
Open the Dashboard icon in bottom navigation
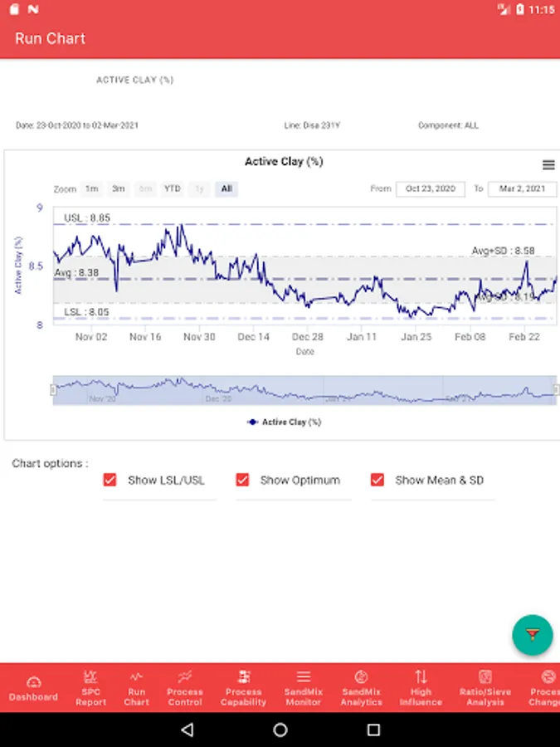click(33, 688)
